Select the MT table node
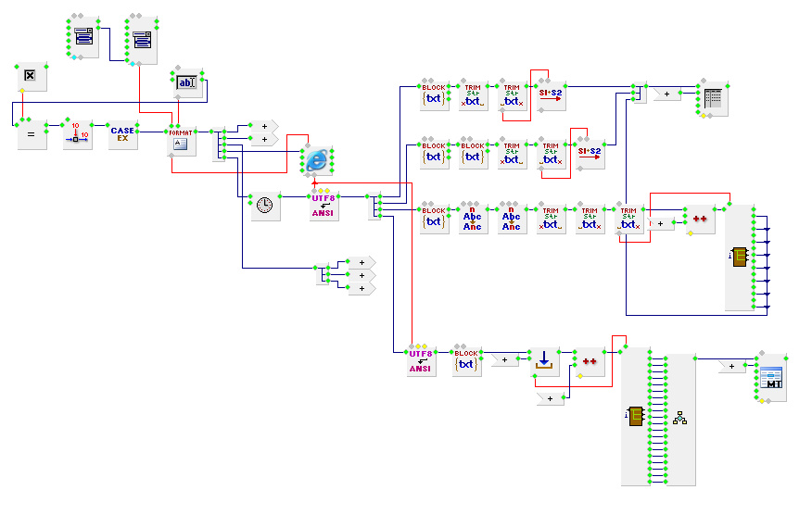The height and width of the screenshot is (515, 812). tap(771, 378)
